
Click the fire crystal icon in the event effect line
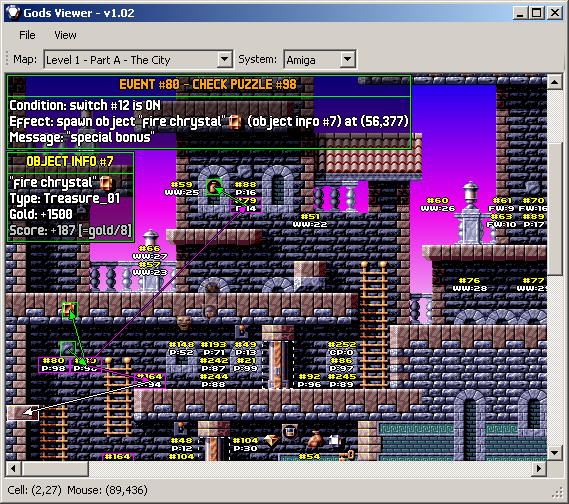[x=235, y=122]
